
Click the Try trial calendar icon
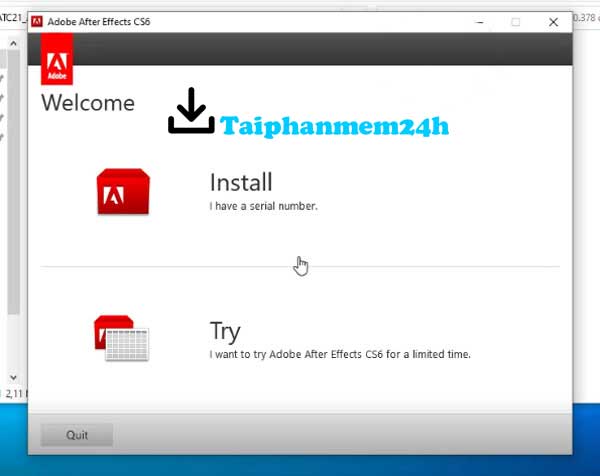click(x=121, y=338)
